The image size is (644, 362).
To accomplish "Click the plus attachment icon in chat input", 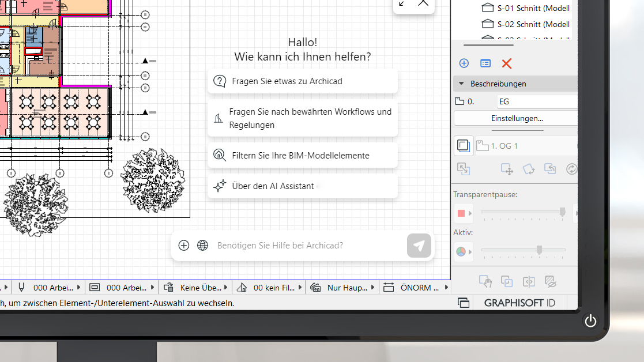I will tap(184, 246).
